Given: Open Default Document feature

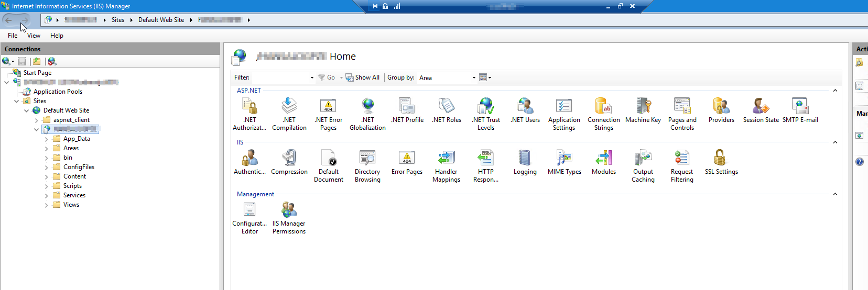Looking at the screenshot, I should [329, 165].
